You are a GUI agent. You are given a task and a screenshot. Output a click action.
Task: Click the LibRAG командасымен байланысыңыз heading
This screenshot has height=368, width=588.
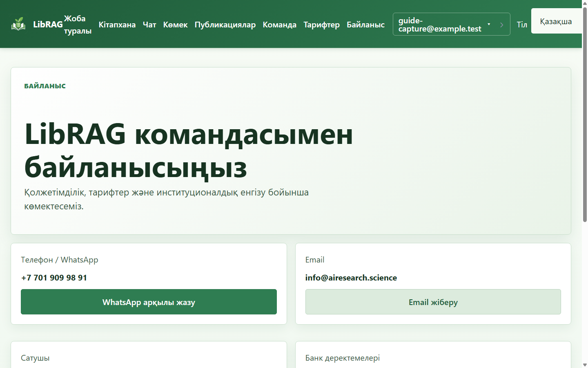(x=189, y=150)
